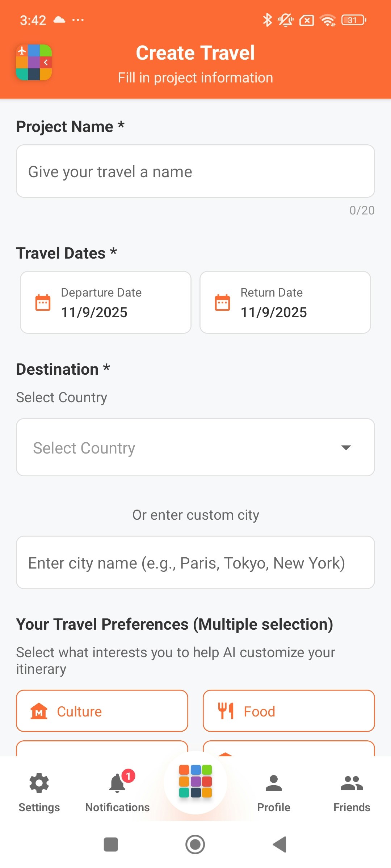The image size is (391, 868).
Task: Switch to the Notifications tab label
Action: pyautogui.click(x=117, y=807)
